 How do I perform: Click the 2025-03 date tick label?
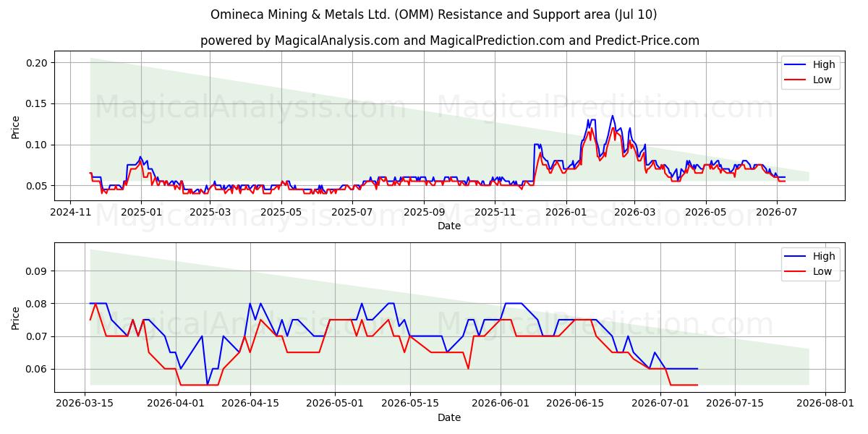[x=210, y=212]
